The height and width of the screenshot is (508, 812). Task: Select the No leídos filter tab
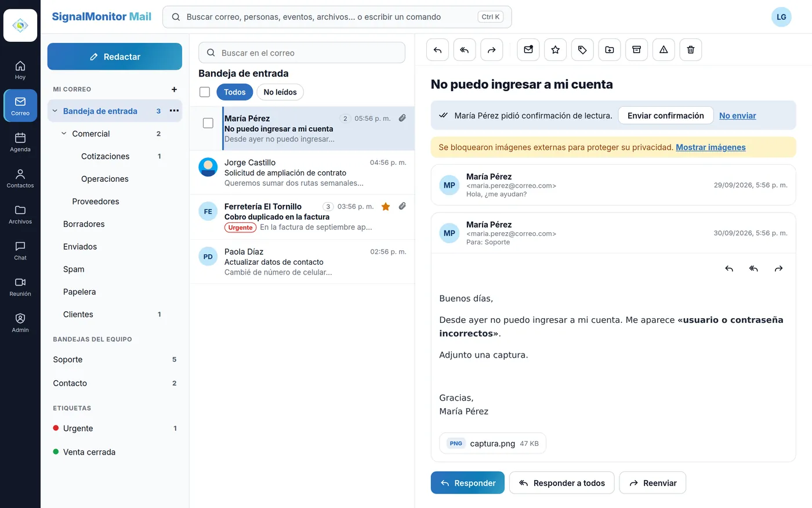(x=280, y=92)
